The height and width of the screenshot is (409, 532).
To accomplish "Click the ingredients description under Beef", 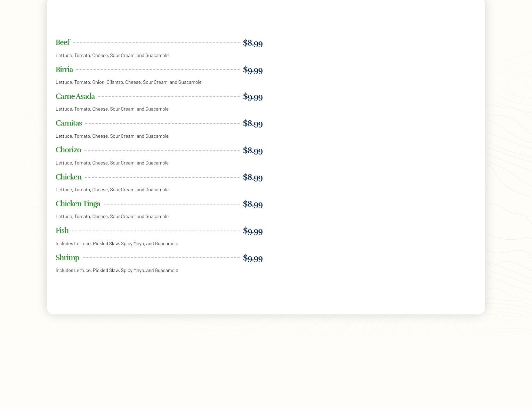I will tap(112, 55).
